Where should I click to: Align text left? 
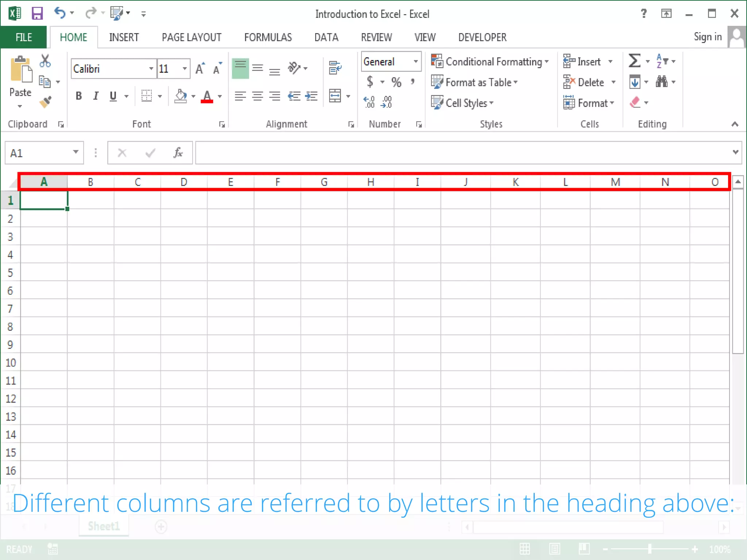(240, 96)
